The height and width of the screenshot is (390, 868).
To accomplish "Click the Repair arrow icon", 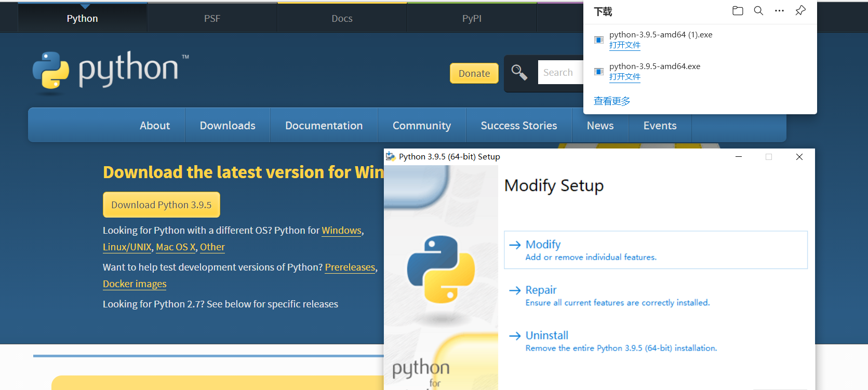I will pyautogui.click(x=515, y=290).
